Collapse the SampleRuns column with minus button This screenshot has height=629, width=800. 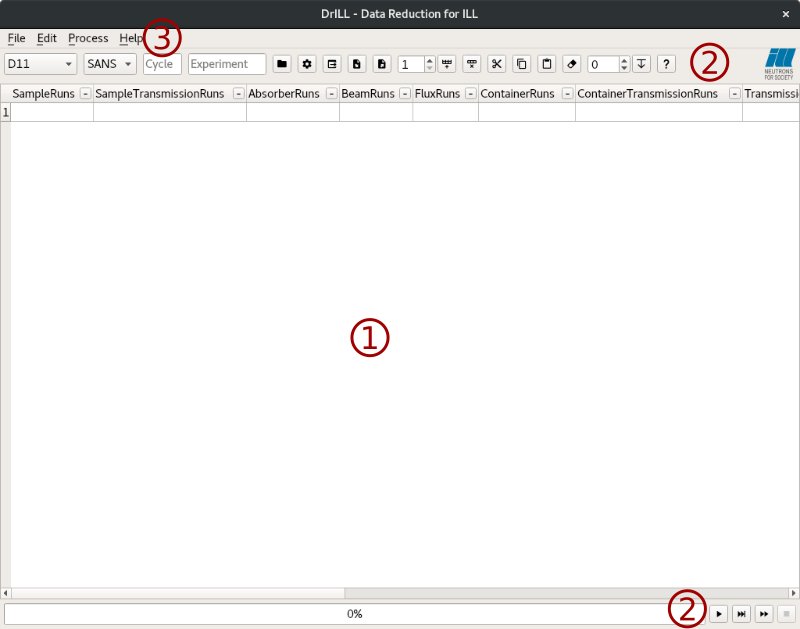click(85, 93)
